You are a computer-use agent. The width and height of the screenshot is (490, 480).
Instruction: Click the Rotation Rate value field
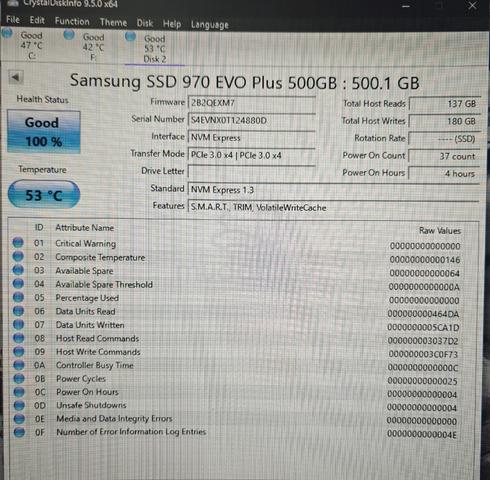point(445,139)
